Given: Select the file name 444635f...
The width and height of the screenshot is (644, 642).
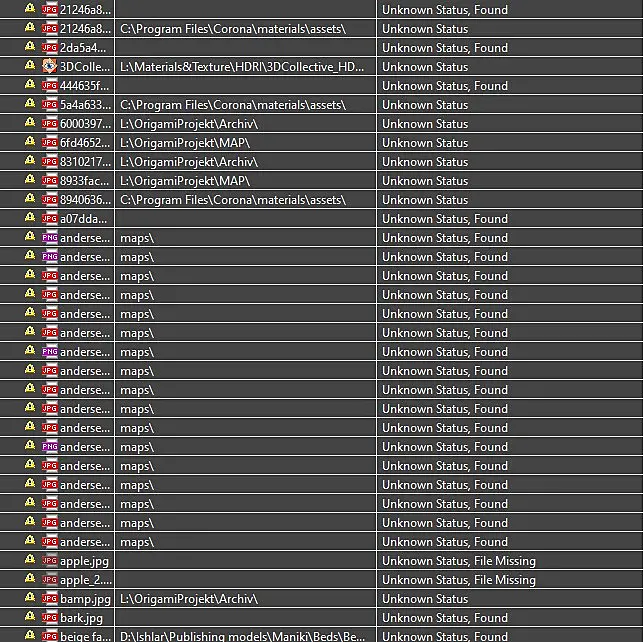Looking at the screenshot, I should [85, 86].
